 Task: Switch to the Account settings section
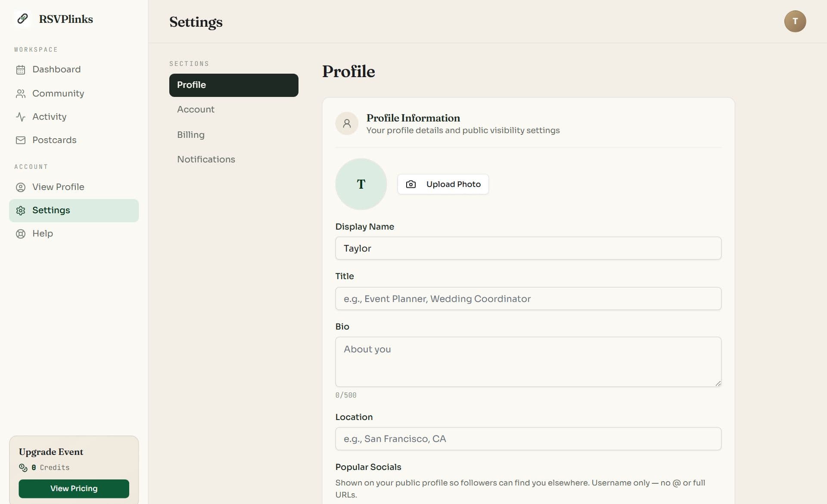click(x=233, y=109)
